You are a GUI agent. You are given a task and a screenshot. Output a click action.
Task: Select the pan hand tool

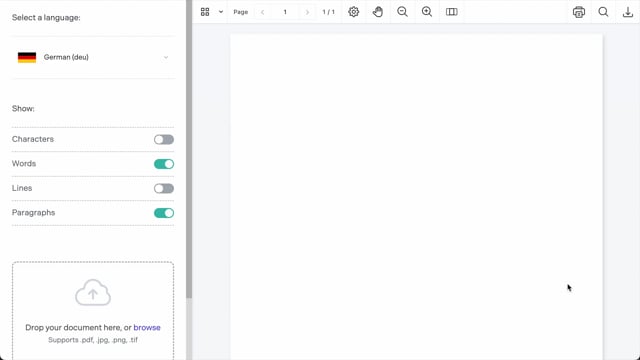378,12
